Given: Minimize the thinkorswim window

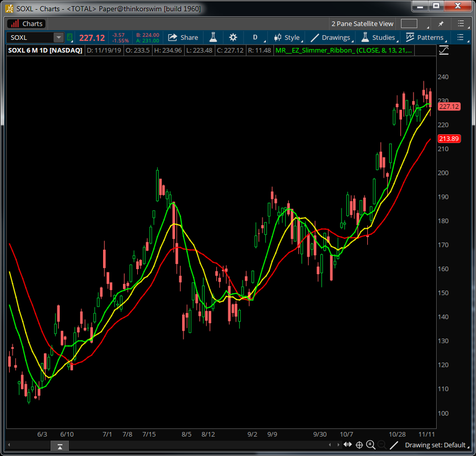Looking at the screenshot, I should [x=420, y=6].
